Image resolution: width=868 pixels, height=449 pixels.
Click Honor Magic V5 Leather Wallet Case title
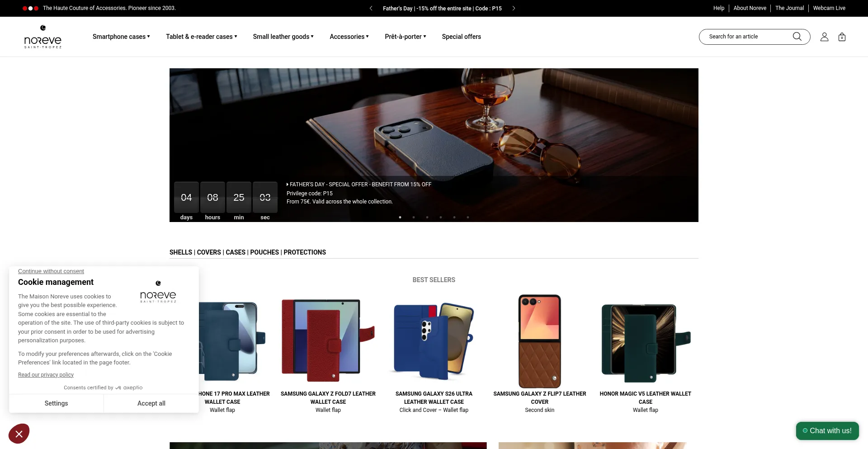pyautogui.click(x=646, y=398)
